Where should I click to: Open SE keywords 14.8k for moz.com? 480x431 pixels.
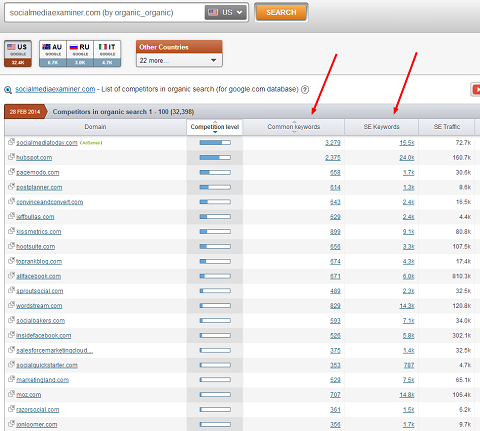click(x=407, y=395)
